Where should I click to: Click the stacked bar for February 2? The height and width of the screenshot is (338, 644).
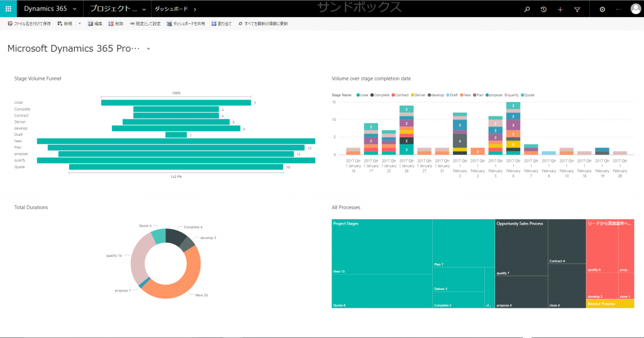pos(460,133)
